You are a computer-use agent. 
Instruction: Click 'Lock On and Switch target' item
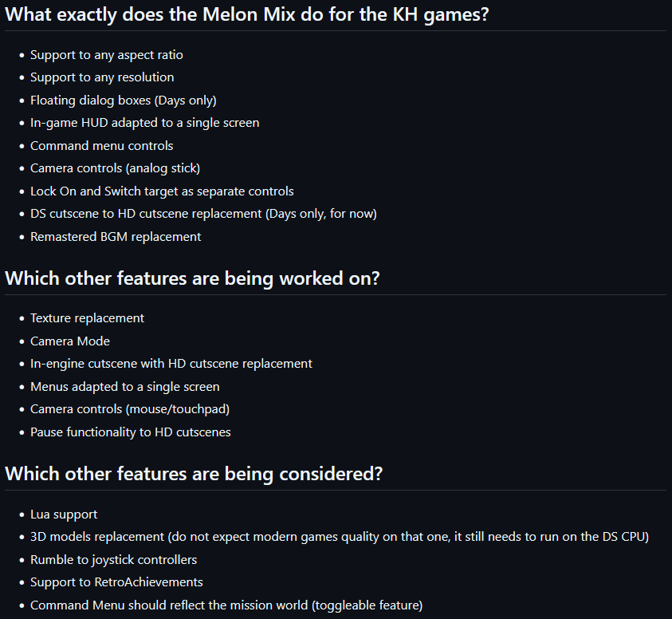162,191
